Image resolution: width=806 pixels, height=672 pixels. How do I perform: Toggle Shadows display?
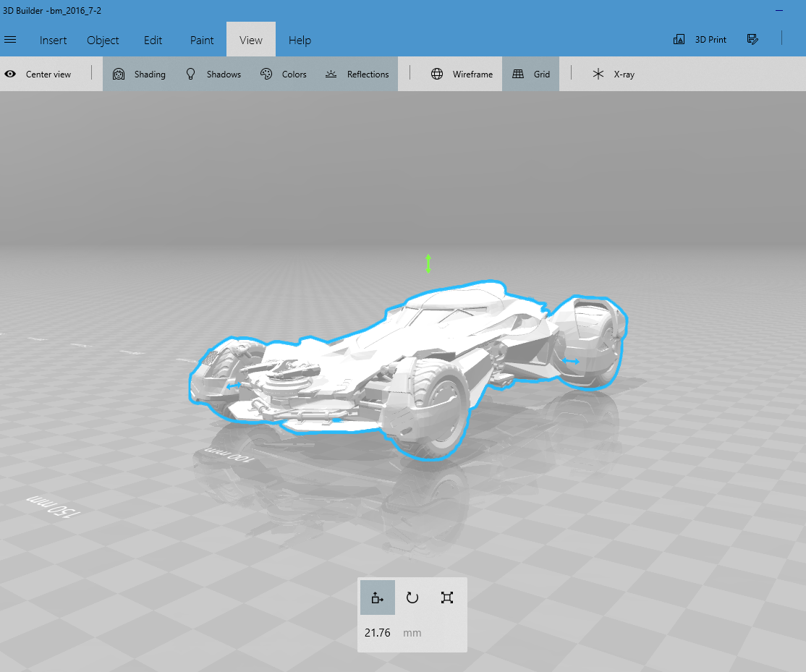click(213, 74)
